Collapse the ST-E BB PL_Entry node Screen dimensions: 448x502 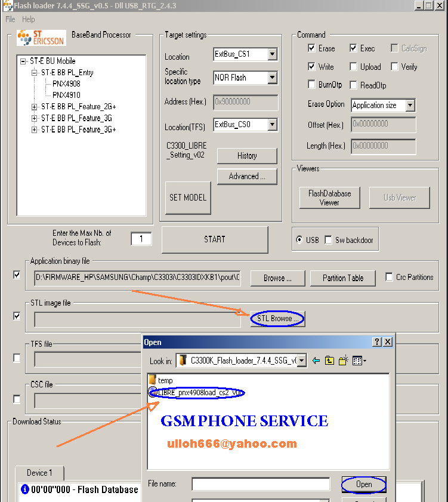(34, 73)
